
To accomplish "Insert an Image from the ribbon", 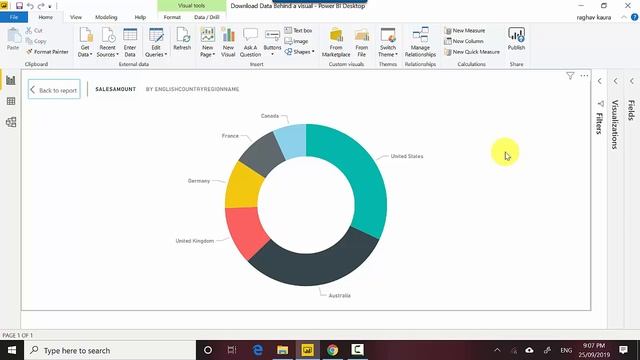I will pyautogui.click(x=296, y=41).
